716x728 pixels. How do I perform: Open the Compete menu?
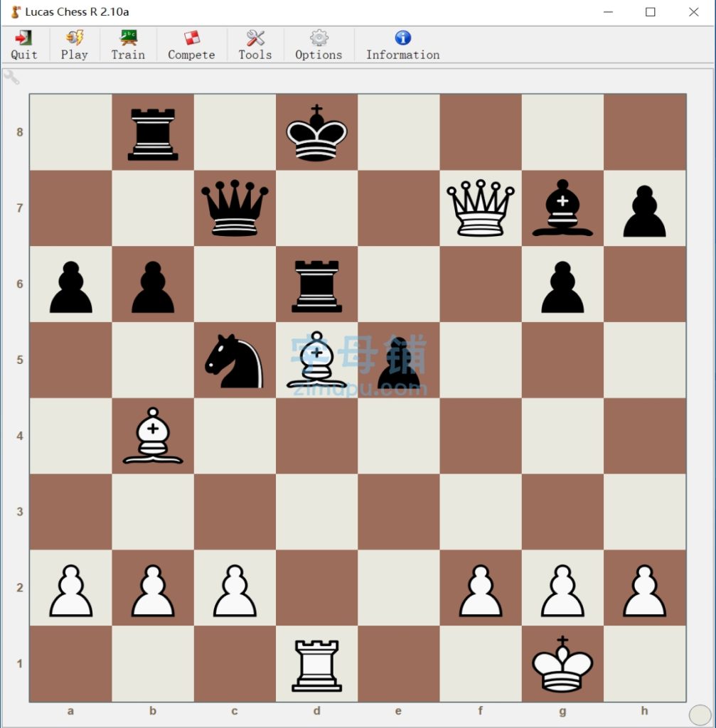[191, 45]
